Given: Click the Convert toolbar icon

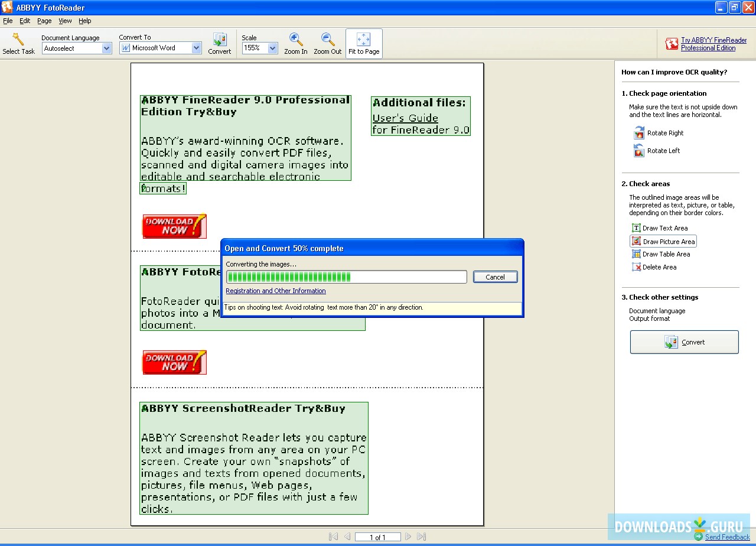Looking at the screenshot, I should tap(220, 40).
